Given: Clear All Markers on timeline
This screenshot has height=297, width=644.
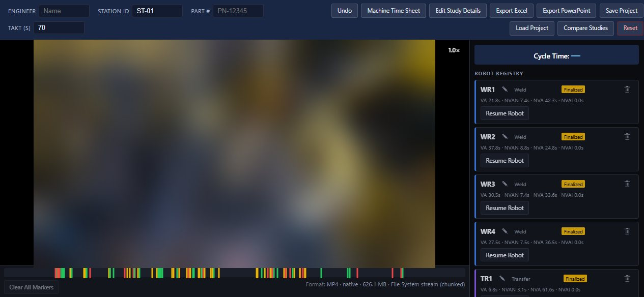Looking at the screenshot, I should pos(32,287).
